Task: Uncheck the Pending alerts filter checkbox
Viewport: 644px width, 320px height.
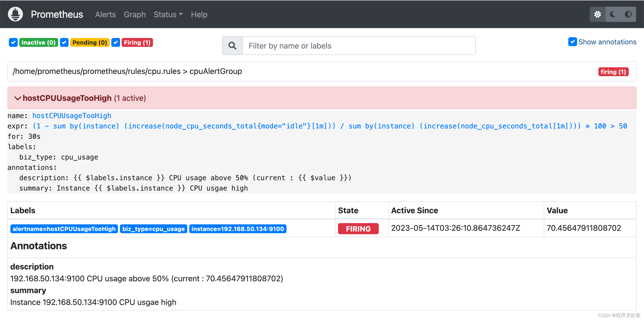Action: tap(64, 42)
